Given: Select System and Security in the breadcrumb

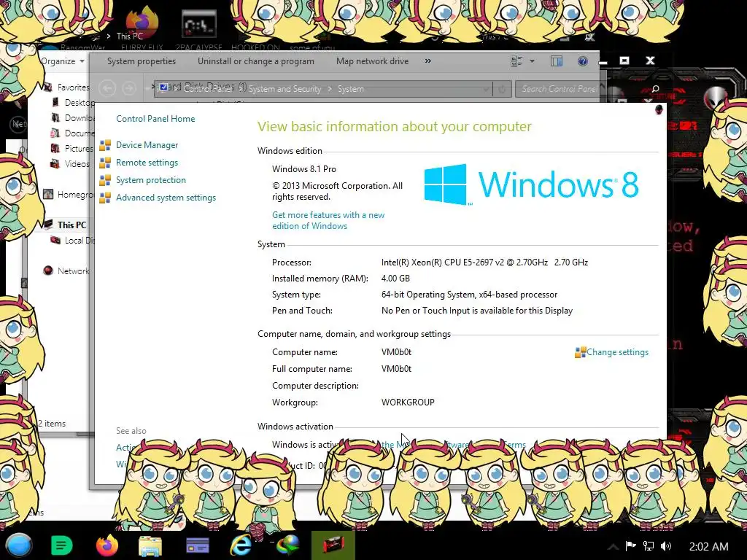Looking at the screenshot, I should [285, 88].
